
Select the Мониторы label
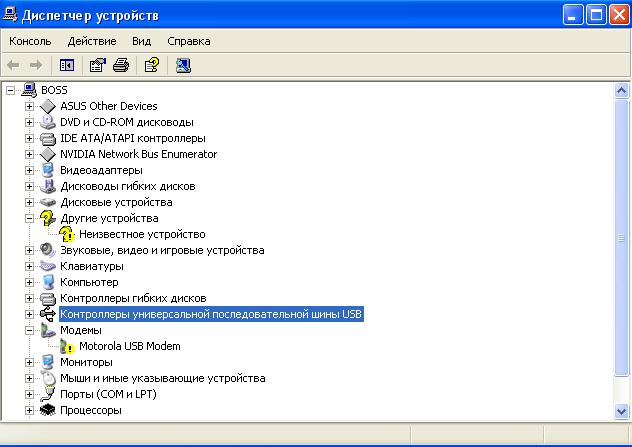click(x=86, y=362)
